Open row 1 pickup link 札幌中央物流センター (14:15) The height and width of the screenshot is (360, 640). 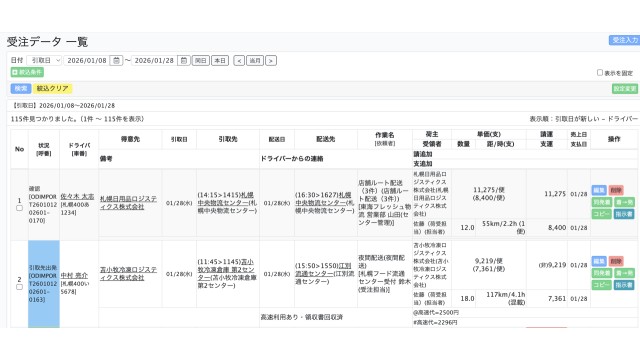tap(227, 199)
